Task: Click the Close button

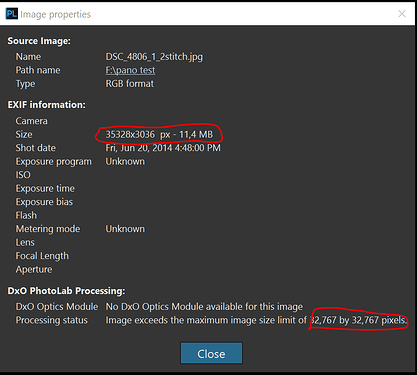Action: [x=211, y=353]
